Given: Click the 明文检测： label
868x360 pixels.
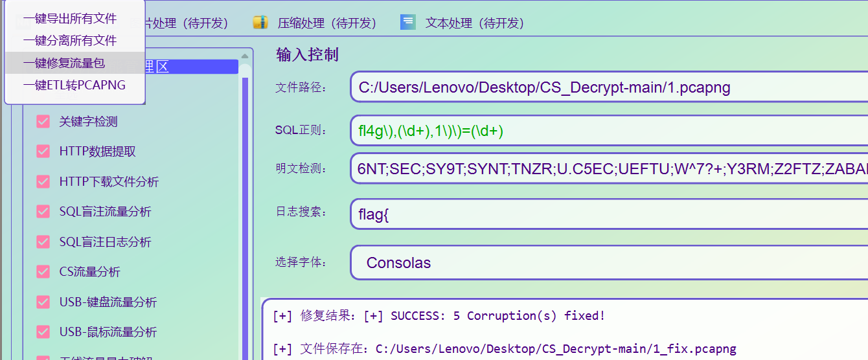Looking at the screenshot, I should click(x=301, y=169).
